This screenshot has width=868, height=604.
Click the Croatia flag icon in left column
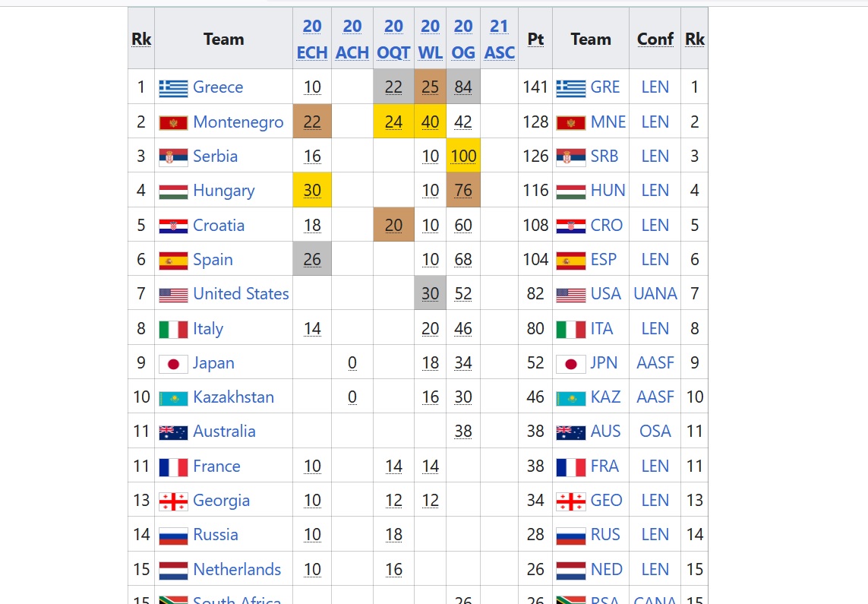(x=173, y=226)
